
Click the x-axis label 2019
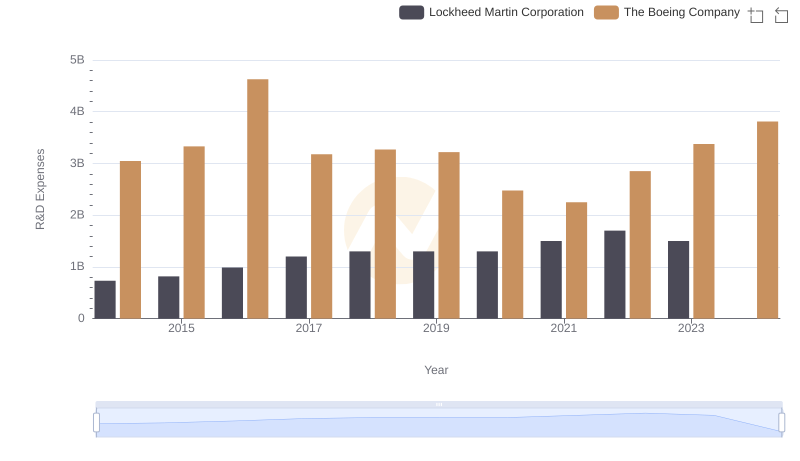tap(436, 328)
